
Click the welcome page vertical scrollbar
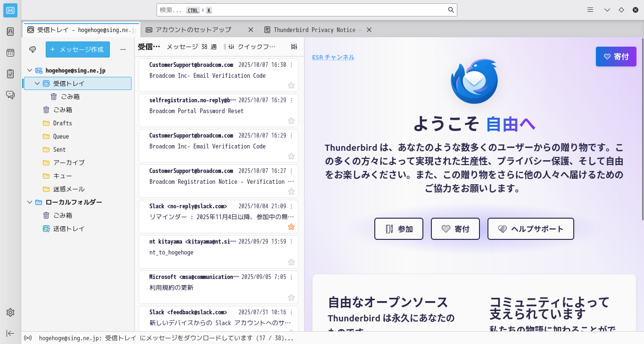coord(642,130)
